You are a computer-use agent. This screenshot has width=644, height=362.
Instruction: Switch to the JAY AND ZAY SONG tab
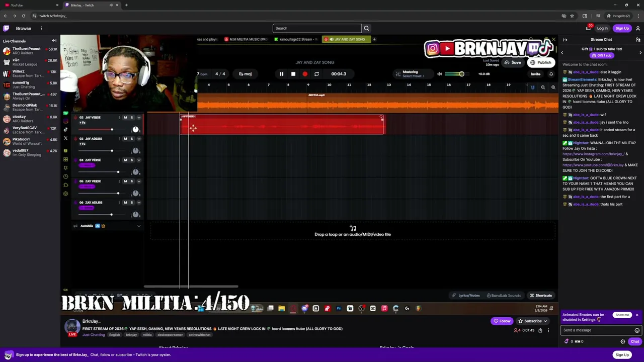pos(346,39)
